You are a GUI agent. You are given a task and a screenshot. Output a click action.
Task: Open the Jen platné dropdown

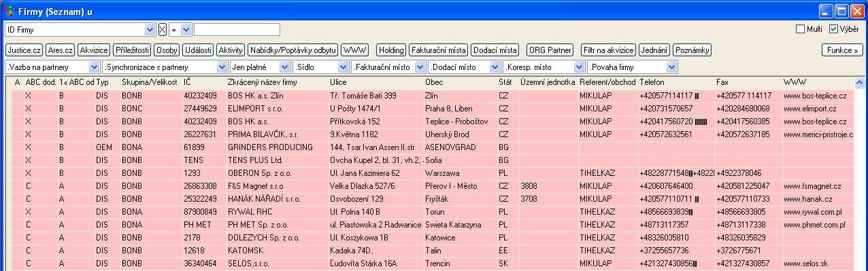tap(284, 67)
